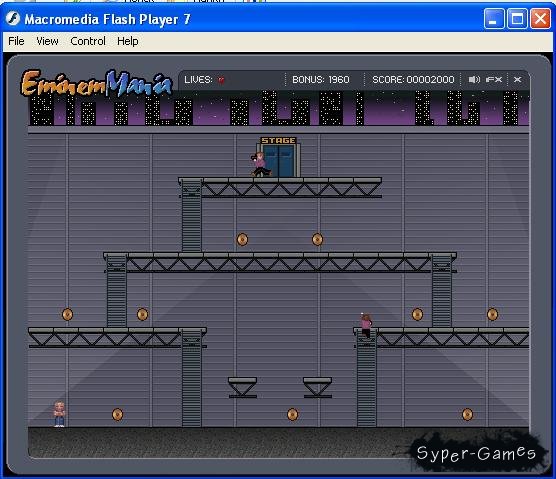Click the fan holding a camera by the door

click(x=261, y=164)
